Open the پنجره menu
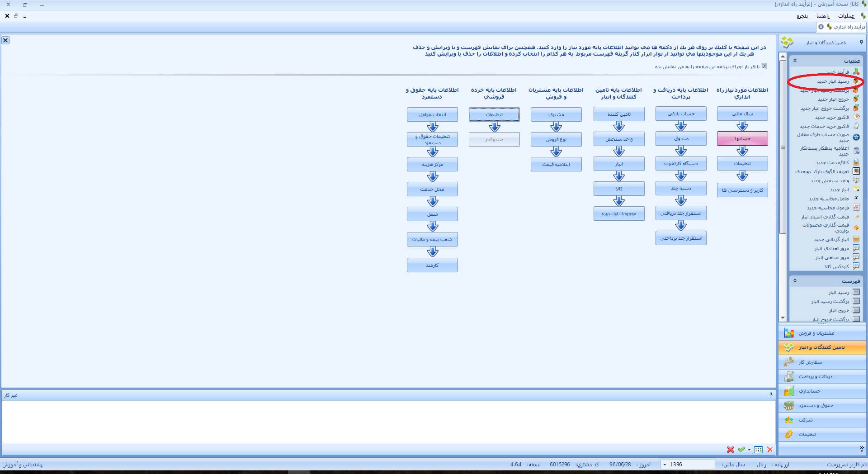The height and width of the screenshot is (474, 868). (802, 16)
